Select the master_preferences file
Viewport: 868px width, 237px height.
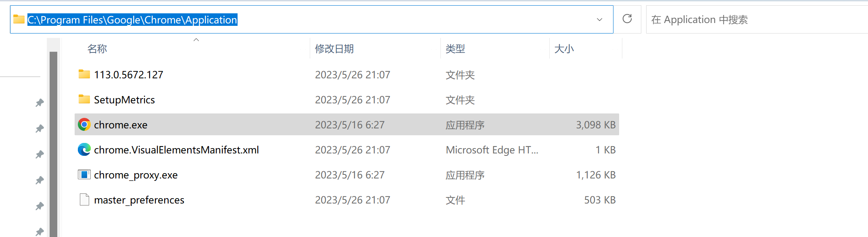pos(139,199)
